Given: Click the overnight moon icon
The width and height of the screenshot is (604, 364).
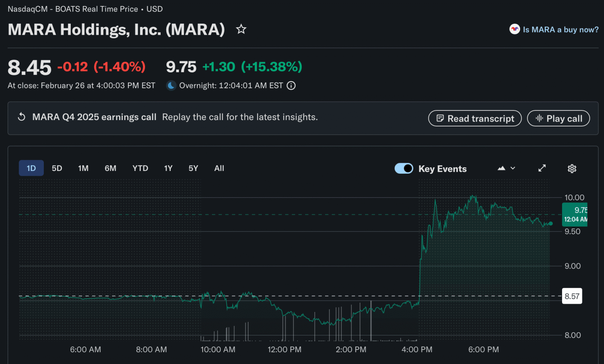Looking at the screenshot, I should point(171,86).
